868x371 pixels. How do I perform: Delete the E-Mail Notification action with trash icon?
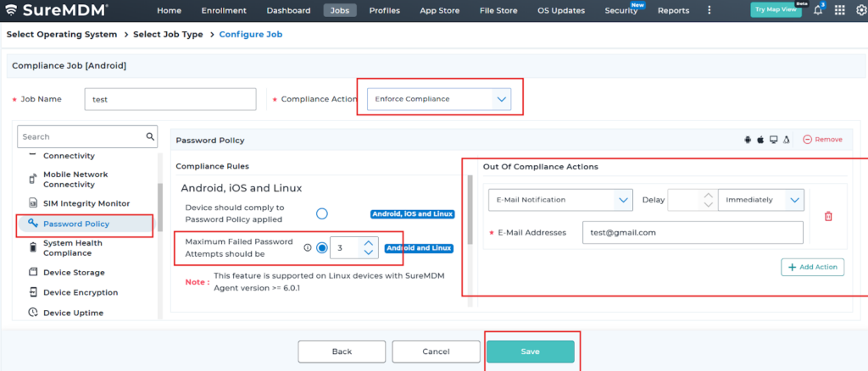(828, 216)
